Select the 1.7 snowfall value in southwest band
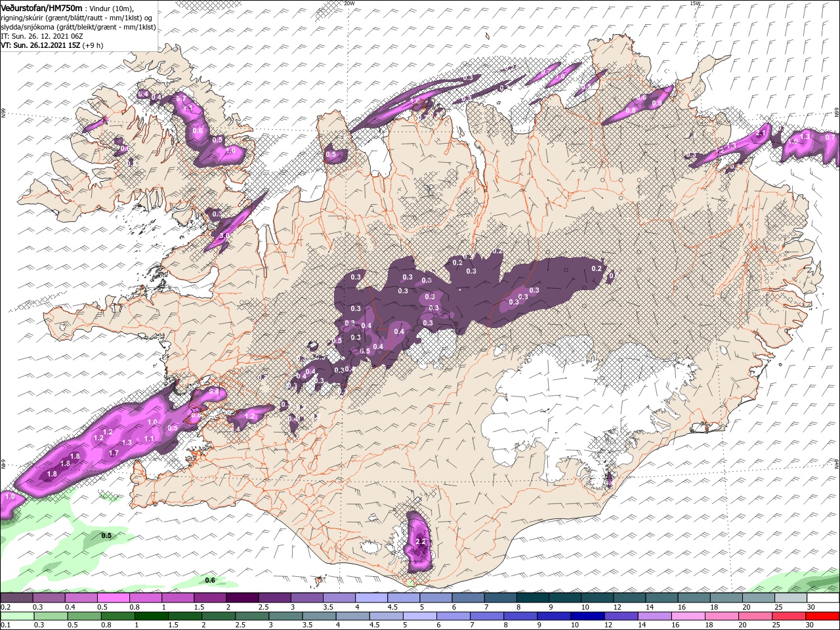 pyautogui.click(x=114, y=453)
